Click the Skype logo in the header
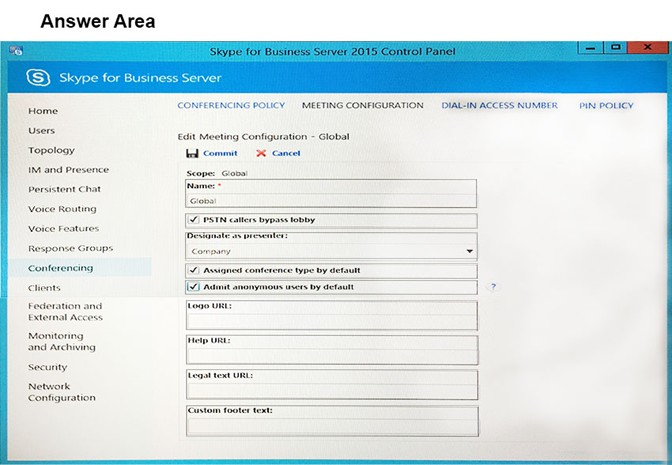Viewport: 672px width, 465px height. click(x=38, y=78)
